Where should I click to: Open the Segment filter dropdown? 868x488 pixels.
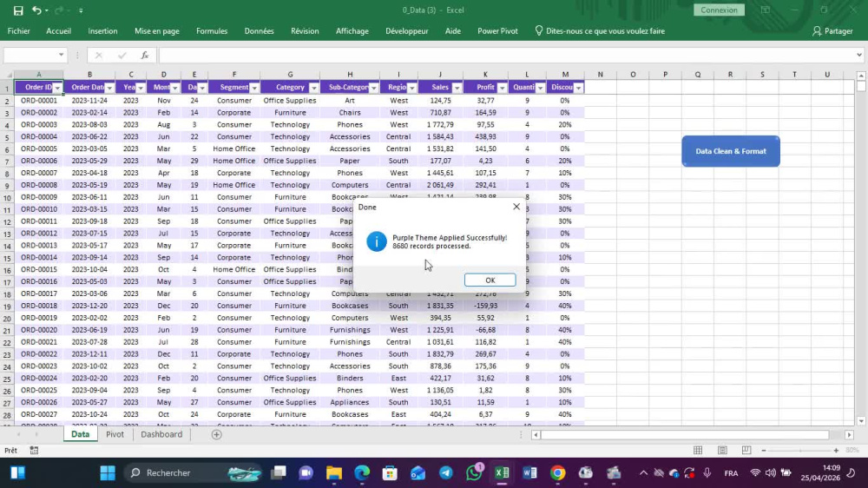point(254,88)
